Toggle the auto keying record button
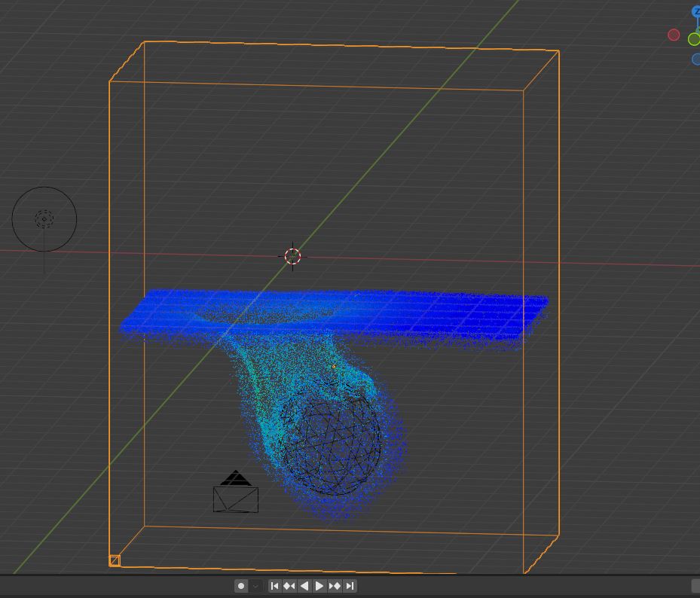This screenshot has height=598, width=700. [242, 586]
